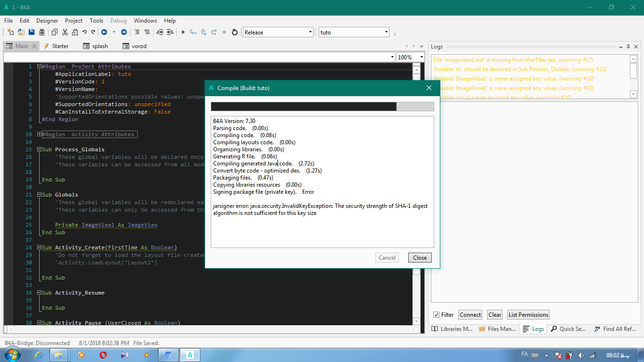Click the Cut scissors icon
The height and width of the screenshot is (362, 644).
tap(65, 32)
